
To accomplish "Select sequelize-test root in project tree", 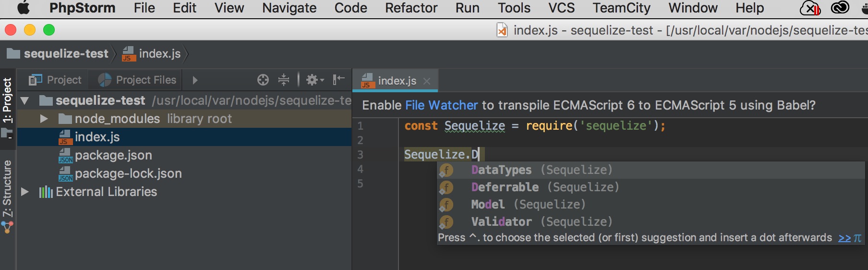I will coord(184,100).
